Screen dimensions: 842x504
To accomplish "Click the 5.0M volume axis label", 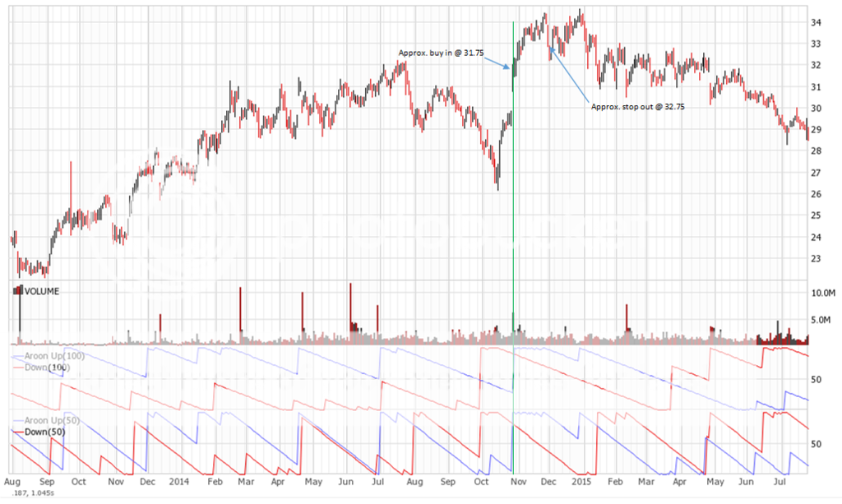I will [x=821, y=320].
